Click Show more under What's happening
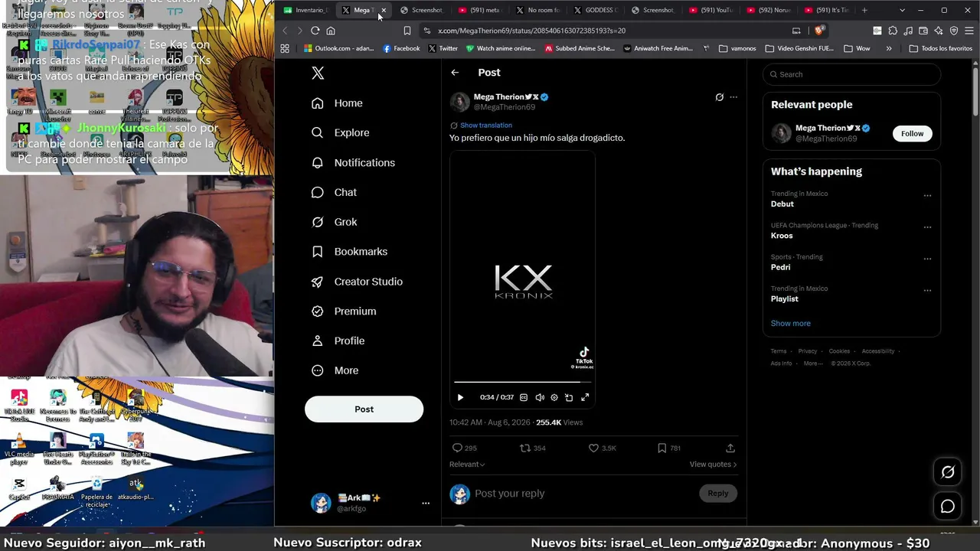Screen dimensions: 980x551 [790, 323]
